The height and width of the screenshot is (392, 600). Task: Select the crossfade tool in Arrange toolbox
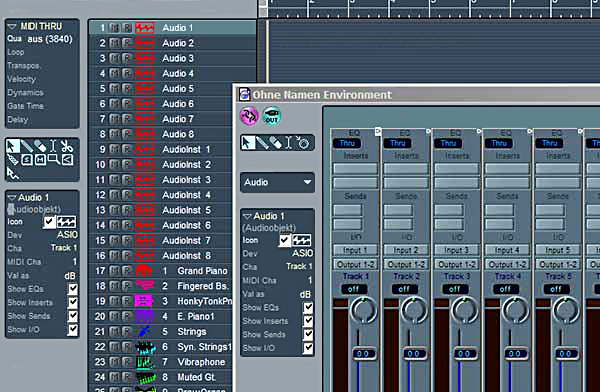tap(67, 160)
